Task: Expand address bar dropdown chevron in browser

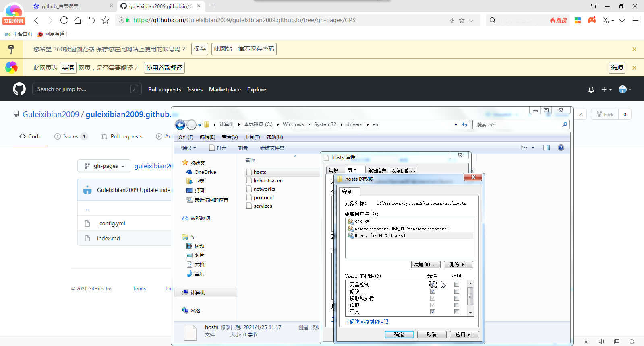Action: point(471,21)
